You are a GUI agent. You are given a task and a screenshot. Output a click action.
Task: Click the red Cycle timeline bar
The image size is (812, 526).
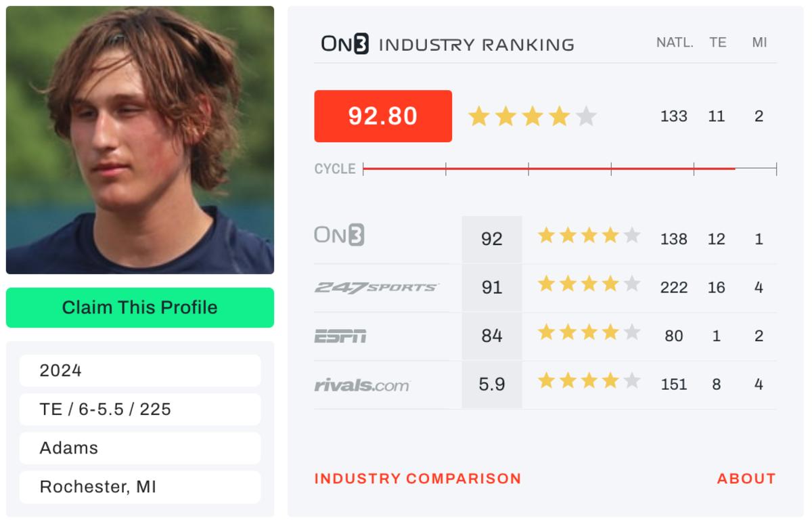point(549,169)
